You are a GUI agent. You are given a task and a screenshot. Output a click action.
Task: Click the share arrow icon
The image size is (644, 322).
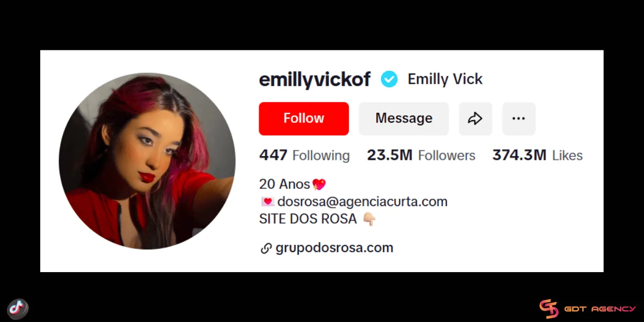475,119
